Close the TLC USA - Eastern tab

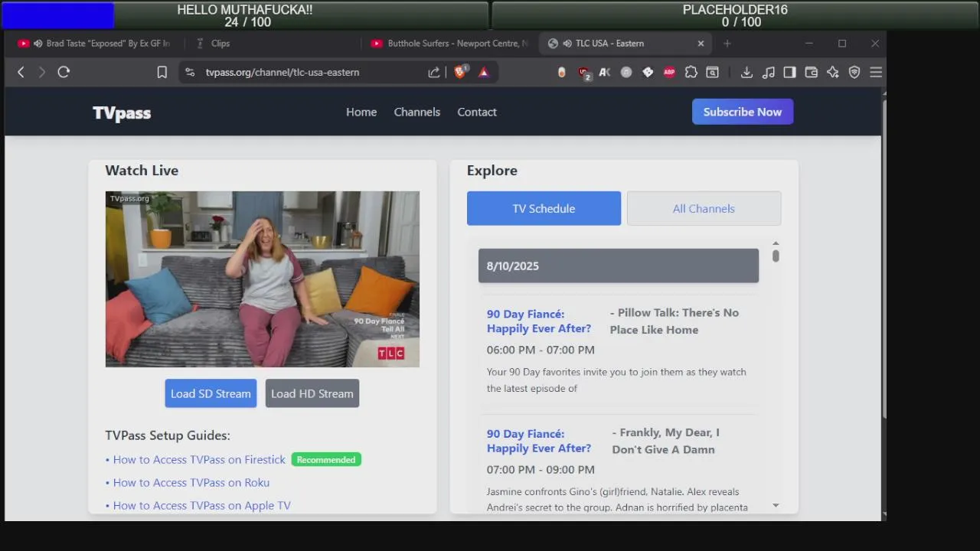(701, 44)
